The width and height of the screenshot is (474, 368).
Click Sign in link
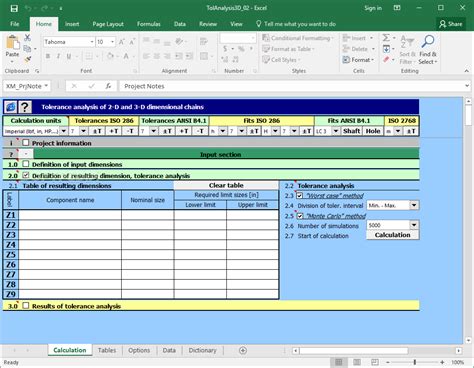pyautogui.click(x=373, y=8)
